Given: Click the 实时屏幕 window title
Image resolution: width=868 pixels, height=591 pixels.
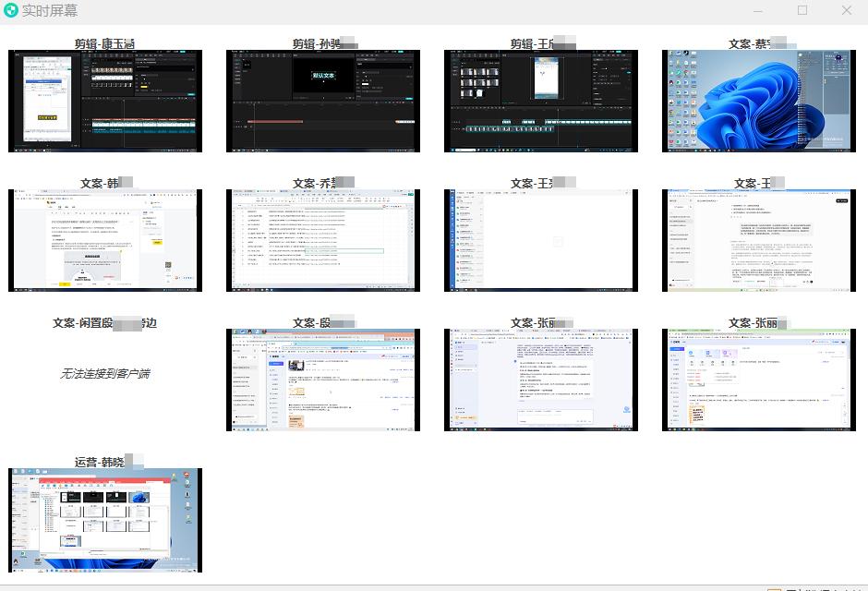Looking at the screenshot, I should 50,10.
